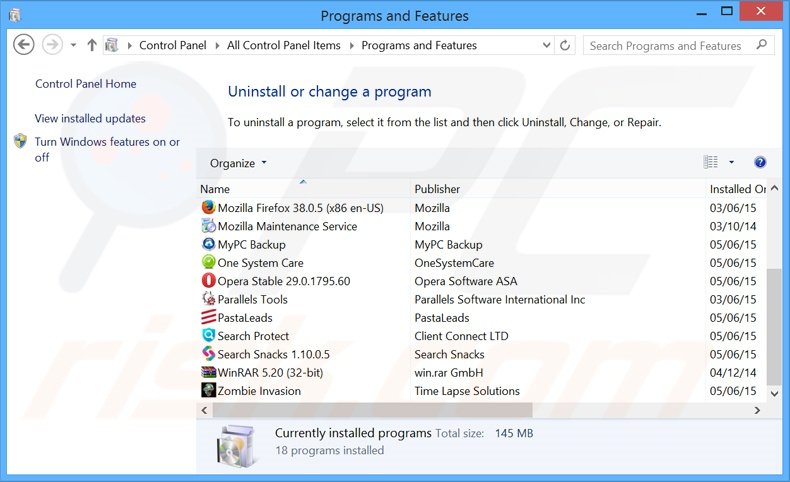This screenshot has height=482, width=790.
Task: Open the help question mark icon
Action: 760,162
